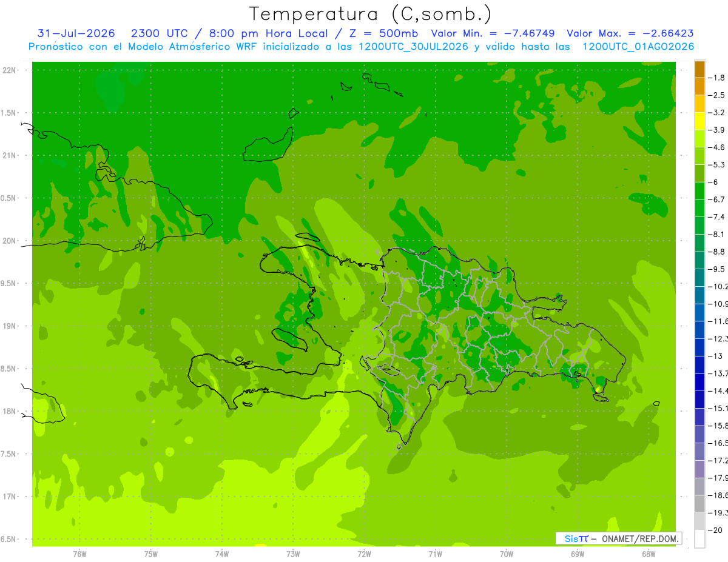Viewport: 728px width, 562px height.
Task: Select the date text "31-Jul-2026"
Action: tap(76, 34)
